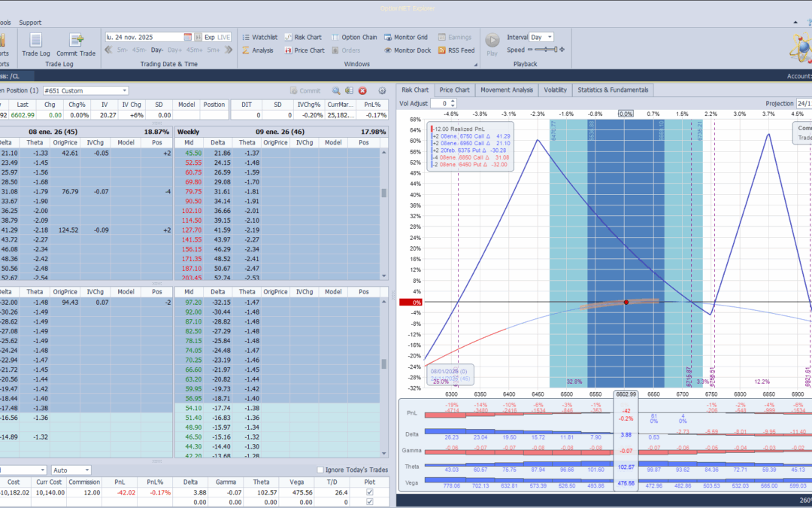Viewport: 812px width, 508px height.
Task: Open the Orders window
Action: click(x=346, y=50)
